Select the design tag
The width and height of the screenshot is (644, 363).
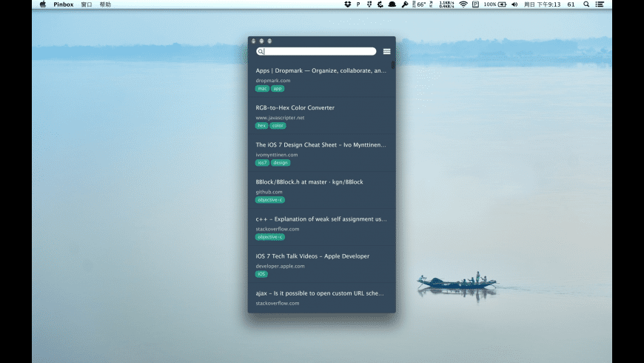(x=281, y=163)
